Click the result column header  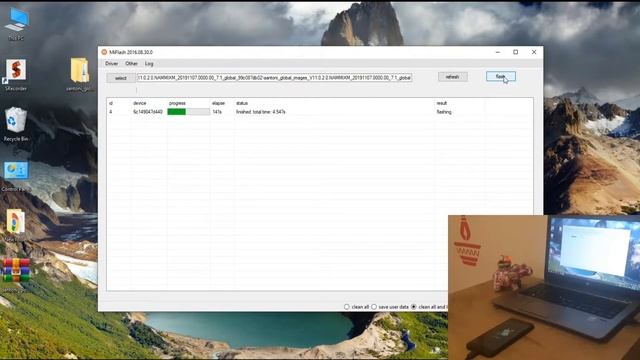coord(442,103)
